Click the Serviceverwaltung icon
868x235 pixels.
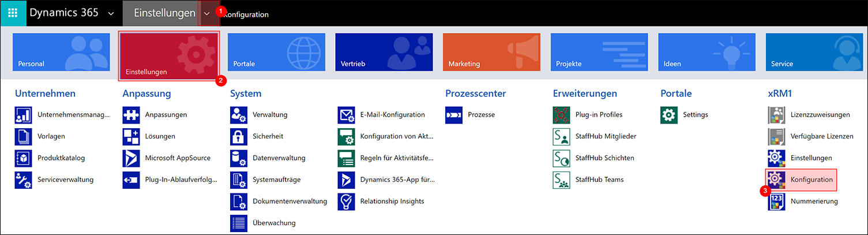24,180
